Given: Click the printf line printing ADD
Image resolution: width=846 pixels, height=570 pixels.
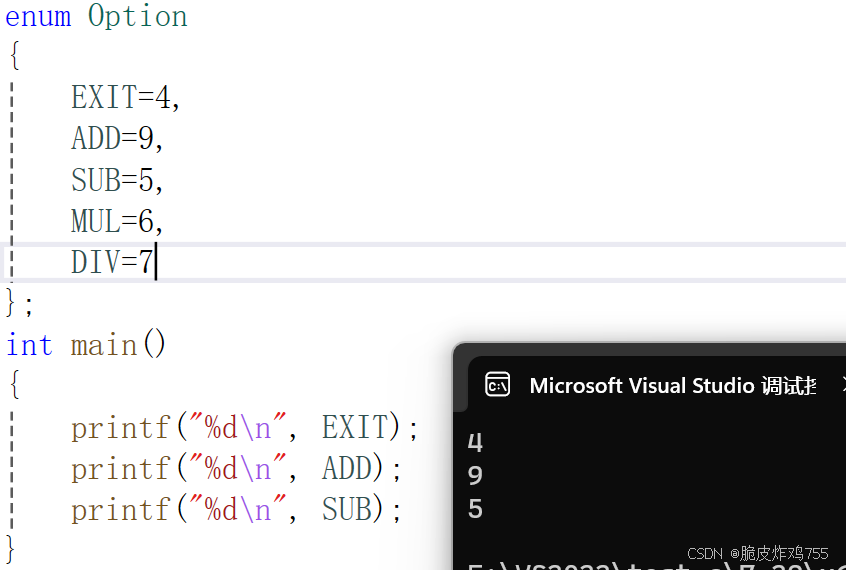Looking at the screenshot, I should point(236,469).
